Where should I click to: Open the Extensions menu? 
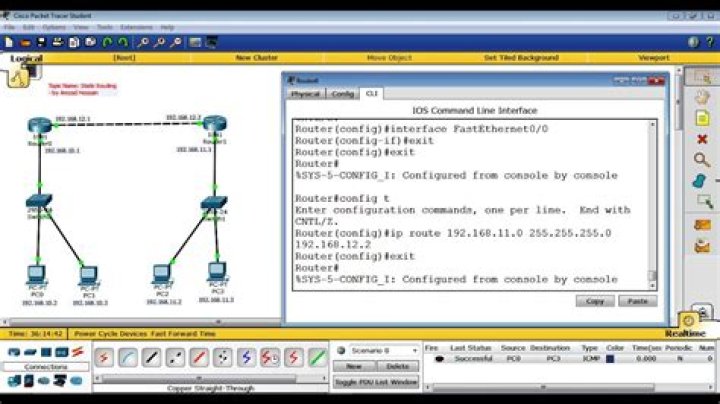tap(136, 27)
